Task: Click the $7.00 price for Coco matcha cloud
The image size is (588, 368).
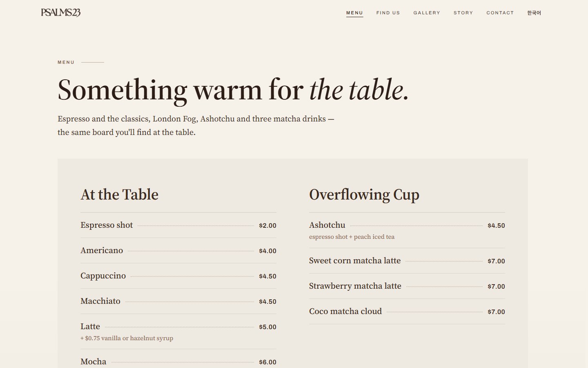Action: coord(497,312)
